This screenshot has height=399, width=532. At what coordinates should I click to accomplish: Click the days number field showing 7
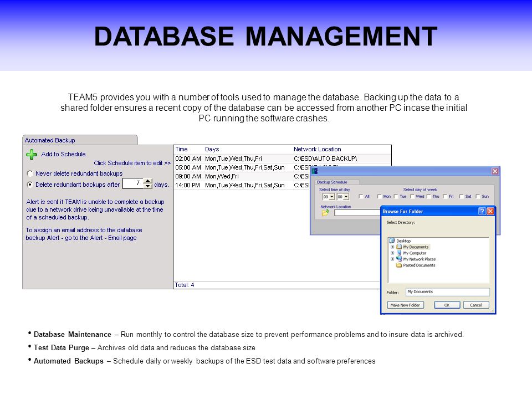pos(133,183)
